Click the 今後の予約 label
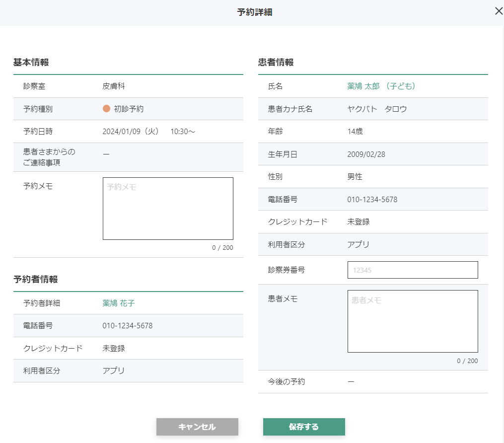Image resolution: width=504 pixels, height=443 pixels. [286, 381]
